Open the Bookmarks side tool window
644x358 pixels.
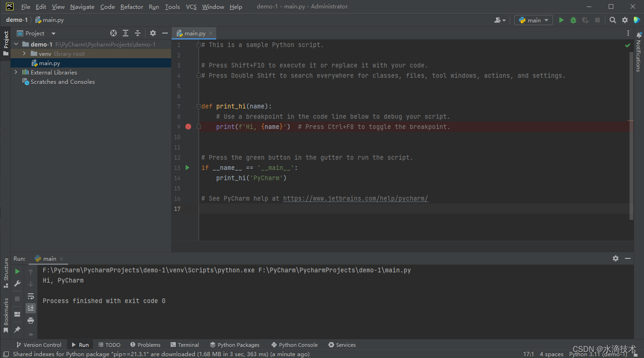pyautogui.click(x=6, y=316)
